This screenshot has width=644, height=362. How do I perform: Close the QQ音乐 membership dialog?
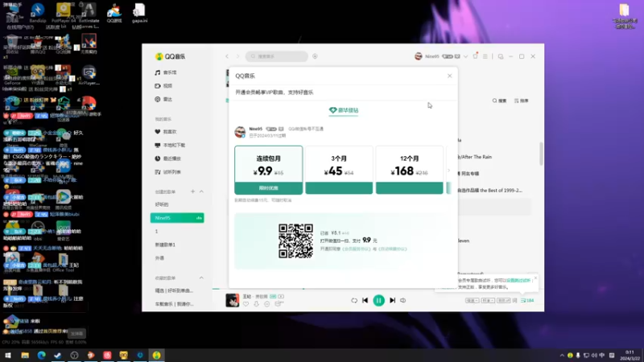click(450, 76)
